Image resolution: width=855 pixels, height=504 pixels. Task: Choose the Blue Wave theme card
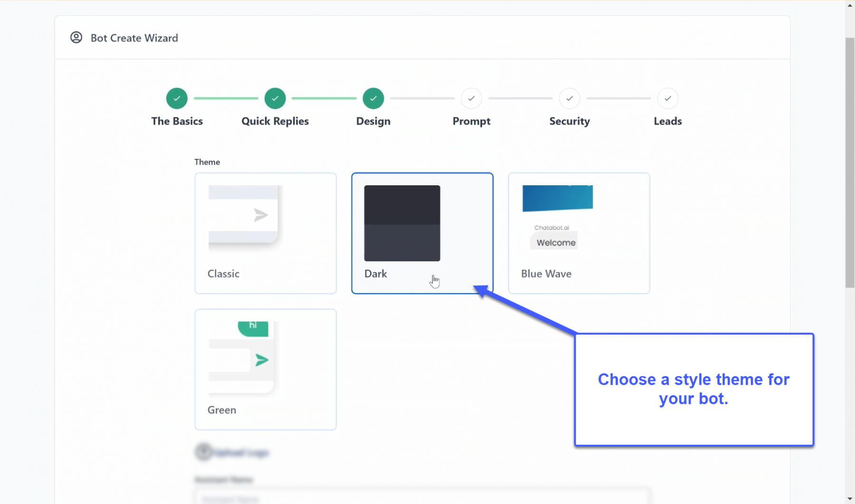579,233
